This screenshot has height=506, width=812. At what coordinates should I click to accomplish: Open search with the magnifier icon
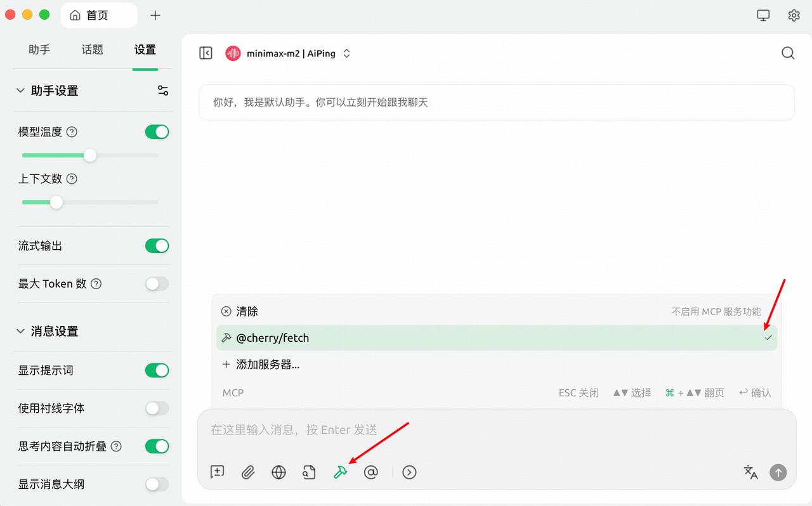[788, 53]
